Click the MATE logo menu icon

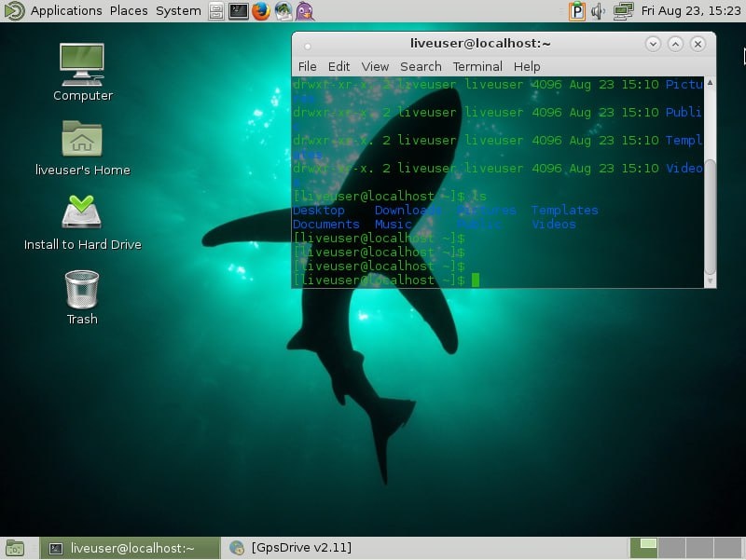14,11
